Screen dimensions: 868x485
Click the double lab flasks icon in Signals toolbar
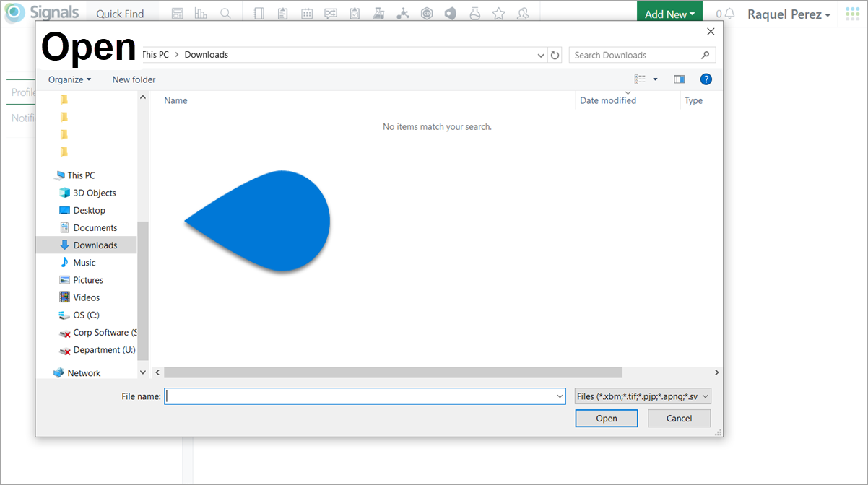point(378,14)
